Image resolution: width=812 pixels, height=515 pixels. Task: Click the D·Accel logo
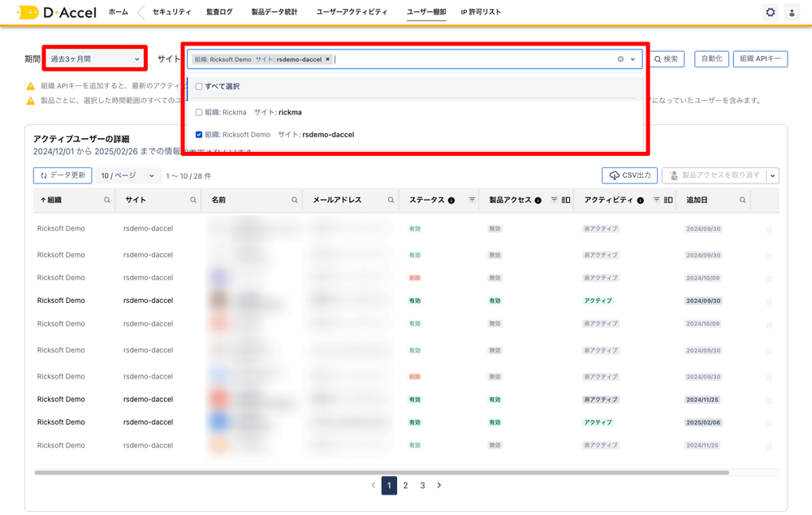click(x=57, y=12)
